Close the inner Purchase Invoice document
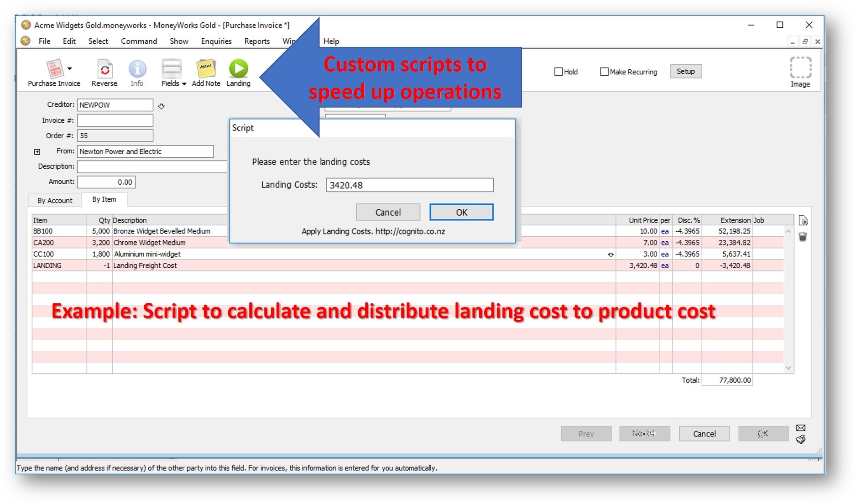856x504 pixels. coord(818,42)
